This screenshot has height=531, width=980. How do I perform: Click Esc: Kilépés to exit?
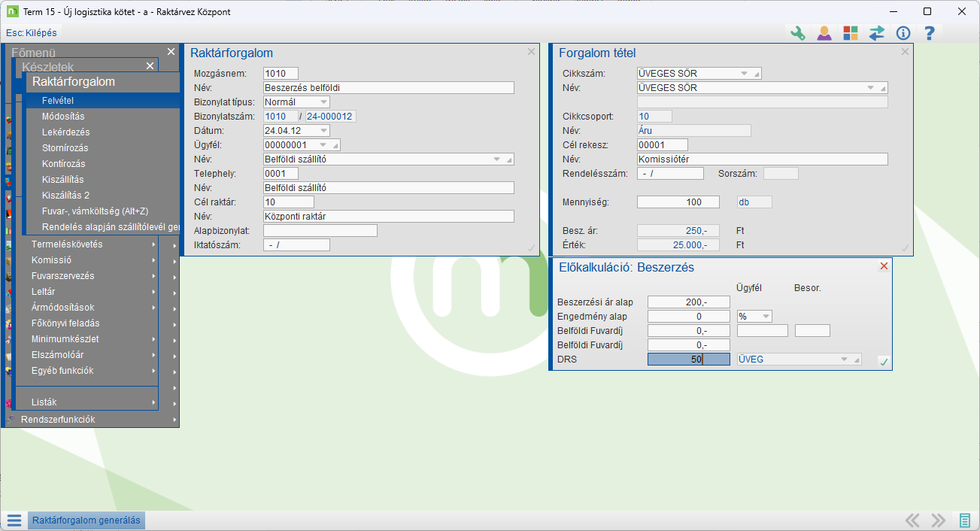pos(32,33)
